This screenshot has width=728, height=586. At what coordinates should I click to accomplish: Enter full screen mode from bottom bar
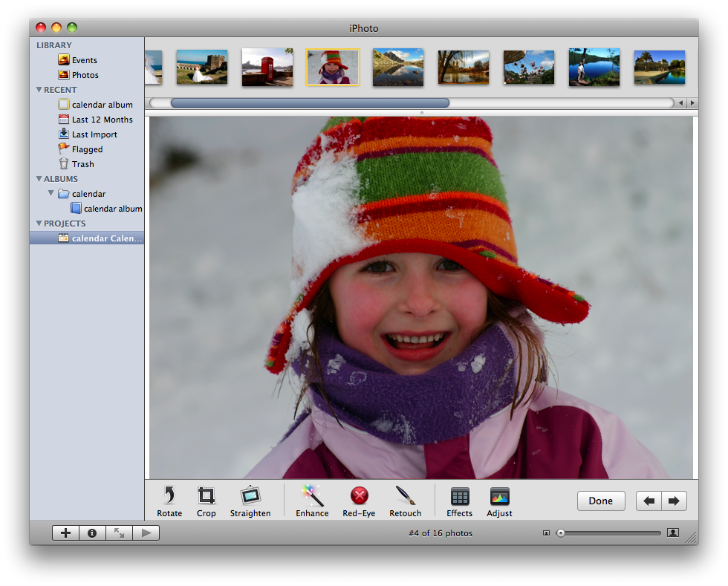tap(119, 533)
